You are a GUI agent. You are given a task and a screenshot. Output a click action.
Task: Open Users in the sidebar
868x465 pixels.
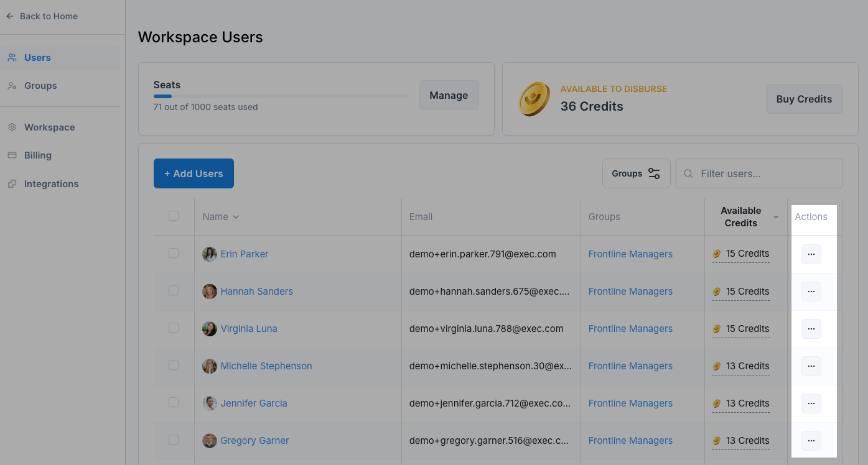coord(60,58)
